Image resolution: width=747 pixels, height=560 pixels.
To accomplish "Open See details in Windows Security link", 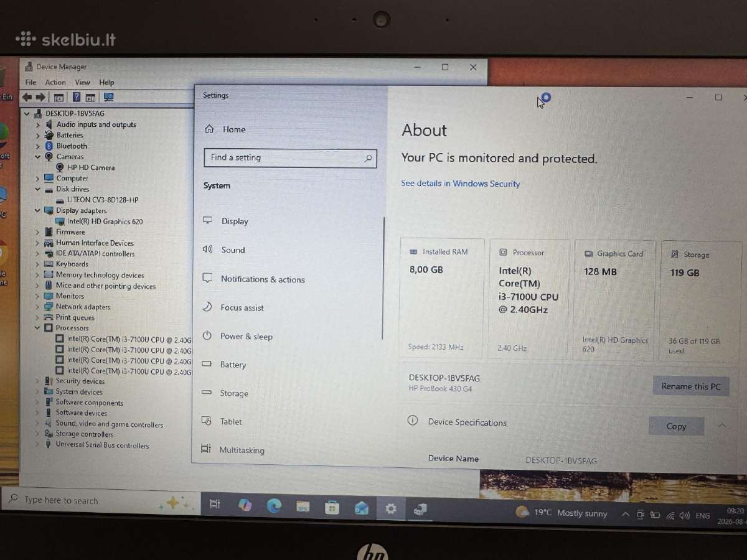I will tap(460, 184).
